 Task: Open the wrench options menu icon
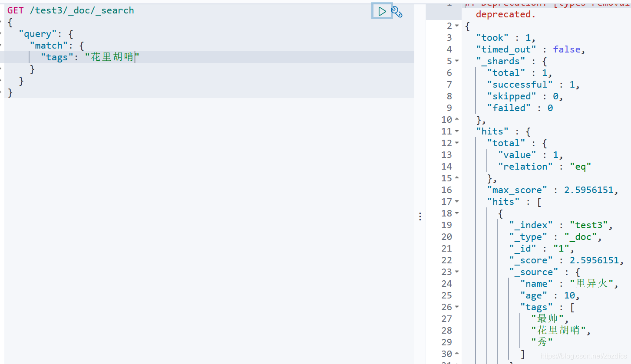pos(397,12)
